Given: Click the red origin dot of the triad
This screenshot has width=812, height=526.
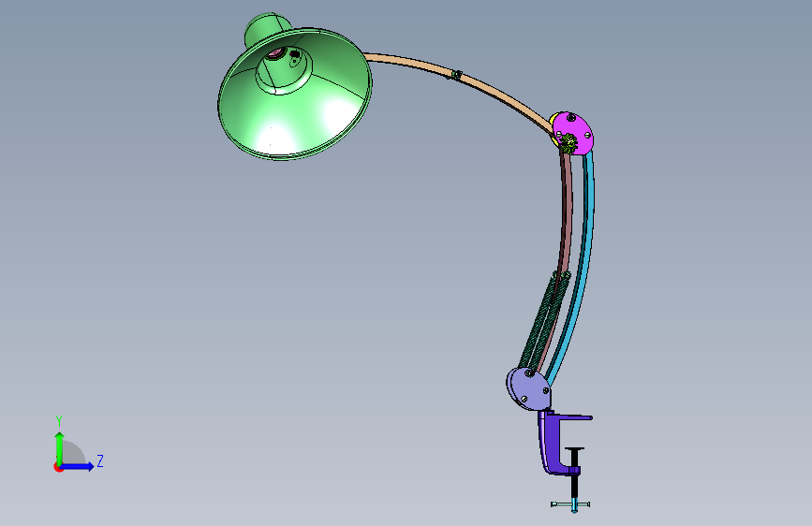Looking at the screenshot, I should [58, 467].
